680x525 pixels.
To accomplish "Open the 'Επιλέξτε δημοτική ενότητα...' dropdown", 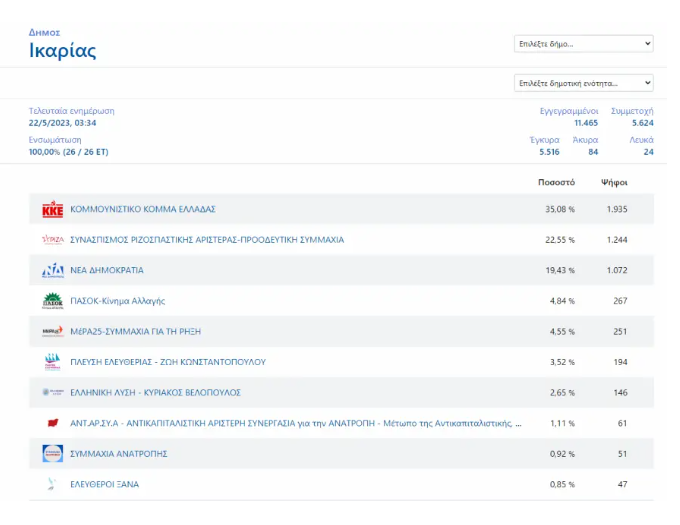I will 583,83.
